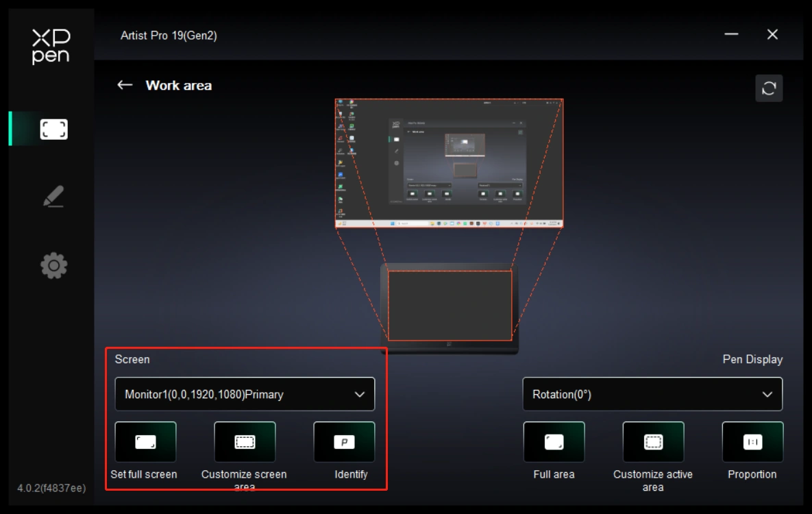
Task: Click the Set full screen button
Action: 145,442
